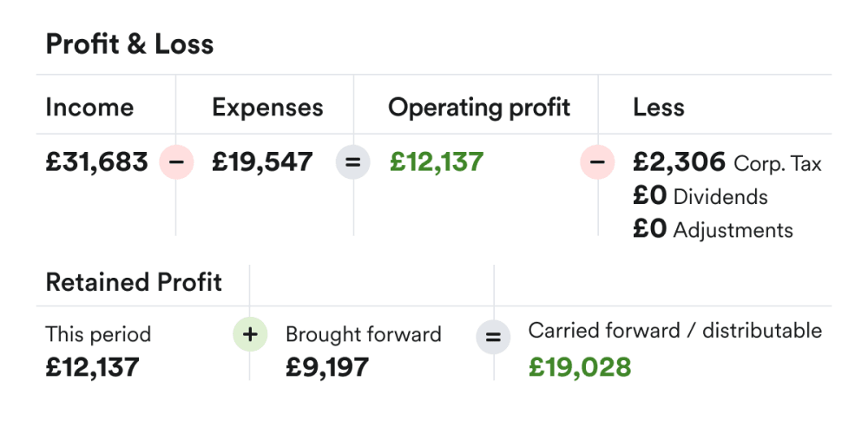Click the Brought forward £9,197 value
Screen dimensions: 868x434
coord(327,367)
